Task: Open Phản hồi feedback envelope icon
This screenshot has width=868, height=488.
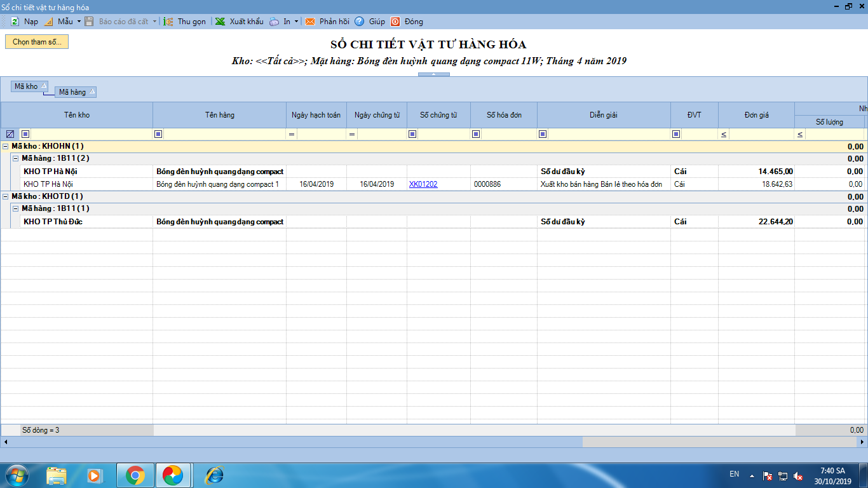Action: [x=310, y=22]
